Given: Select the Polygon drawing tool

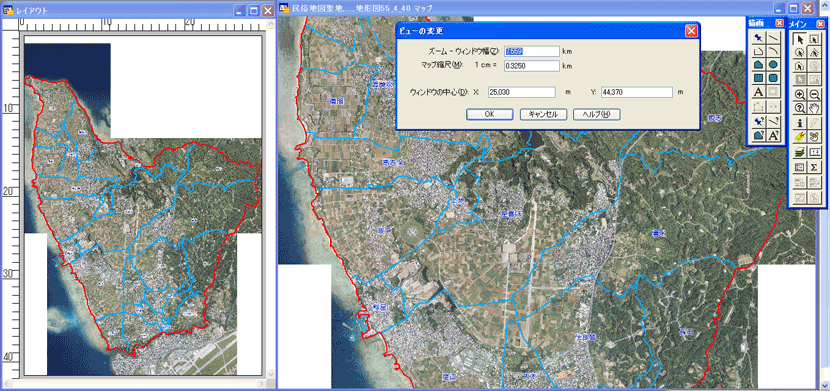Looking at the screenshot, I should tap(759, 65).
